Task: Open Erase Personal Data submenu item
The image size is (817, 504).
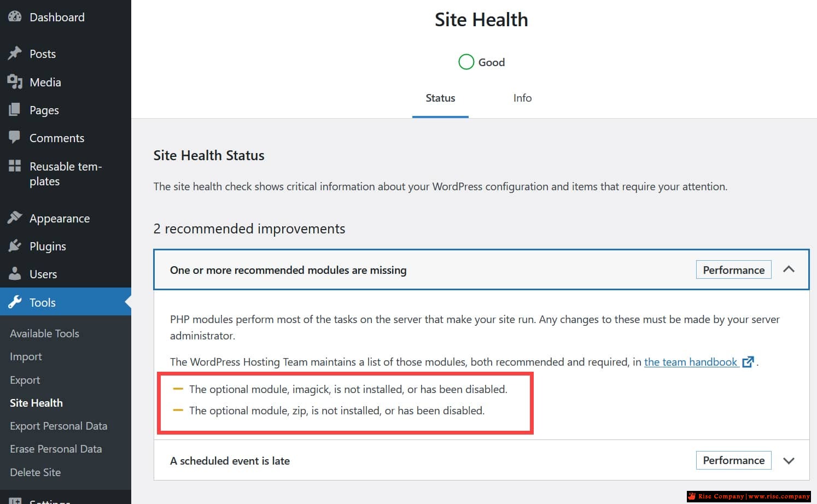Action: point(56,449)
